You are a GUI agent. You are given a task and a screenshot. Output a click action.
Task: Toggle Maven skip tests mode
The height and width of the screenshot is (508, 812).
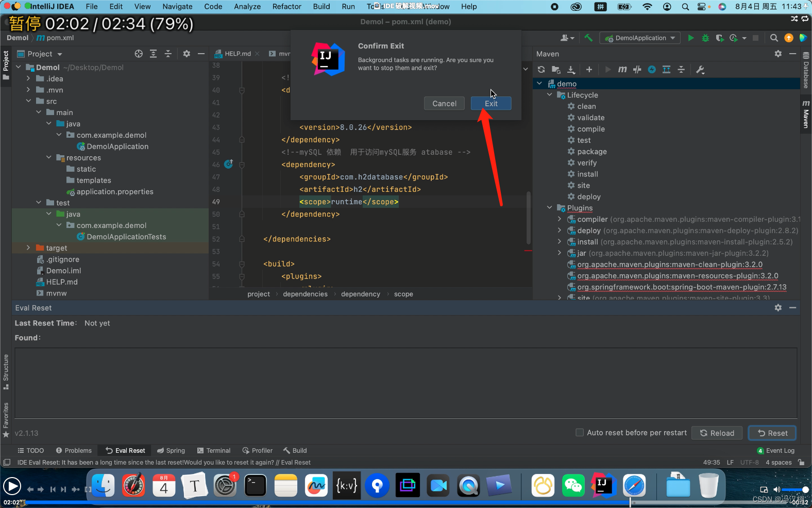(x=652, y=70)
